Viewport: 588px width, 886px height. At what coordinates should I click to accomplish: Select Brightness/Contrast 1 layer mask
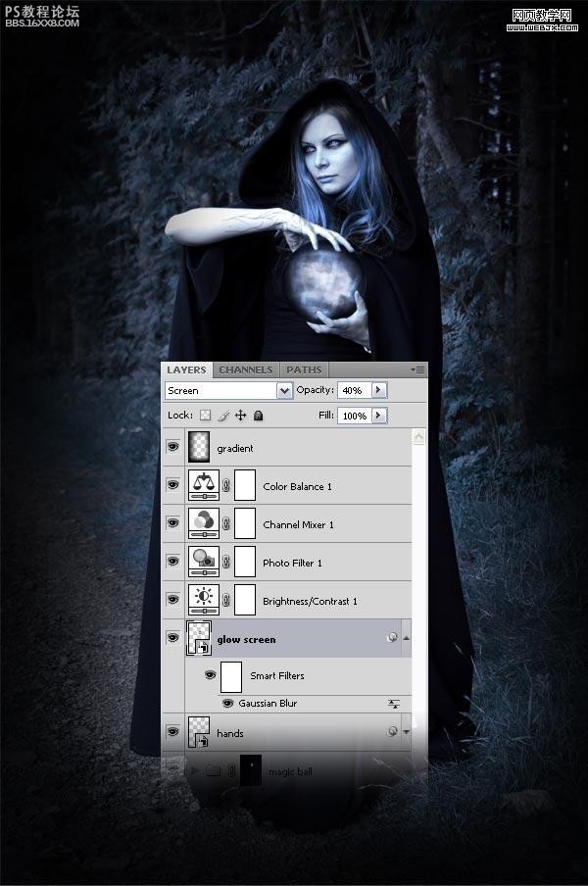245,600
